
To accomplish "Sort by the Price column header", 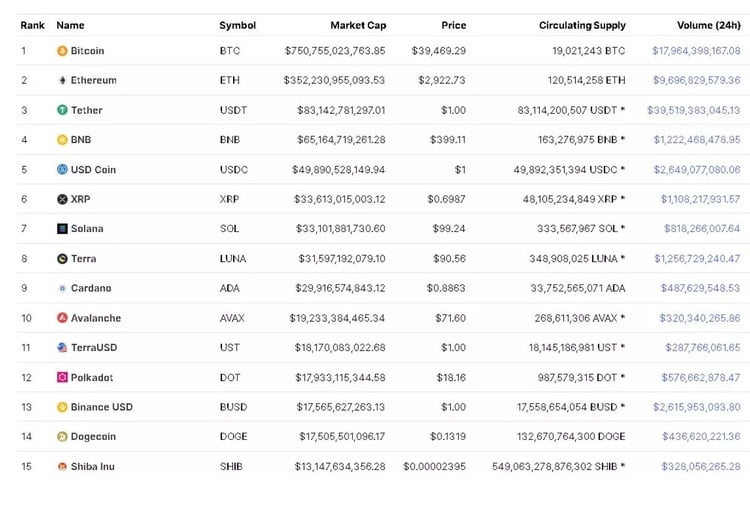I will click(x=453, y=25).
